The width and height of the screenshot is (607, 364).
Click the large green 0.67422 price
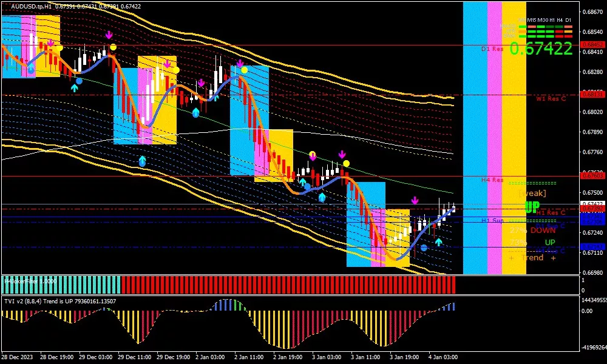tap(541, 49)
